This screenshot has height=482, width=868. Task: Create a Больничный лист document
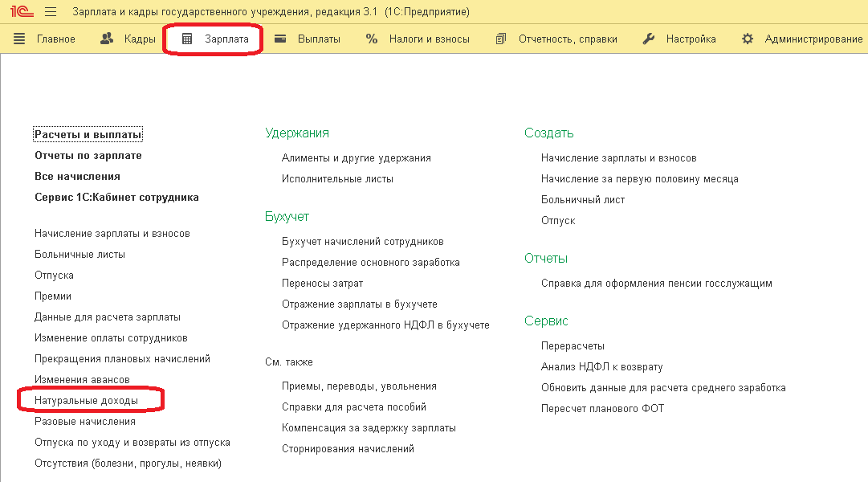coord(583,200)
